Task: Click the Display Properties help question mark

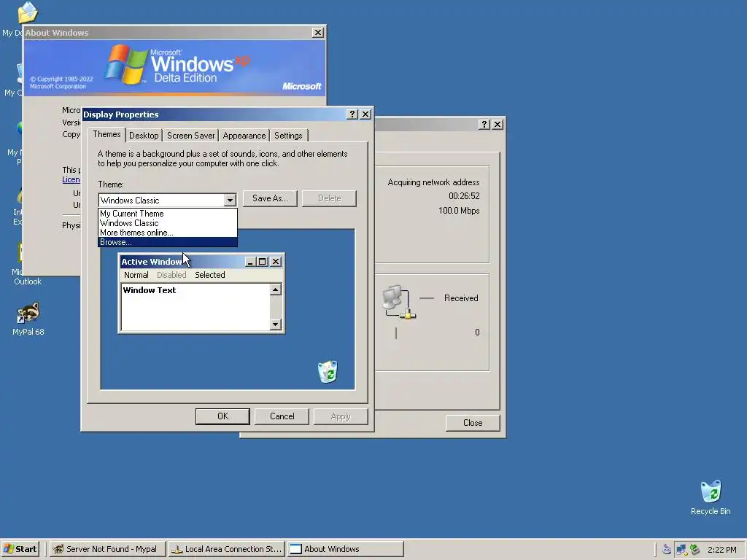Action: click(352, 114)
